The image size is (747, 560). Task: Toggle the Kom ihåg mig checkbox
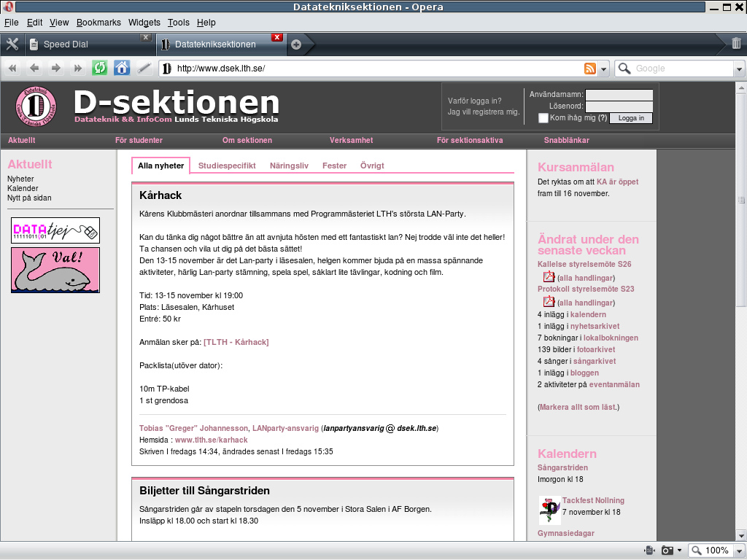tap(543, 118)
